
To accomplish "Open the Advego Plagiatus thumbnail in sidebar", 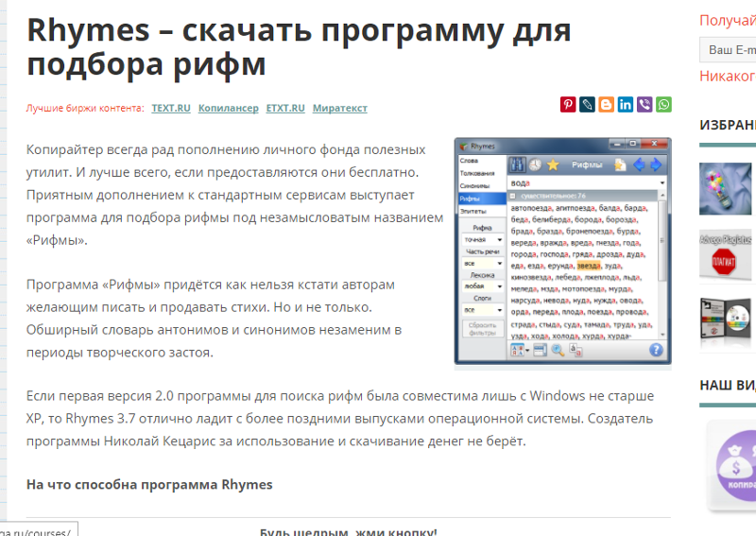I will [x=725, y=255].
